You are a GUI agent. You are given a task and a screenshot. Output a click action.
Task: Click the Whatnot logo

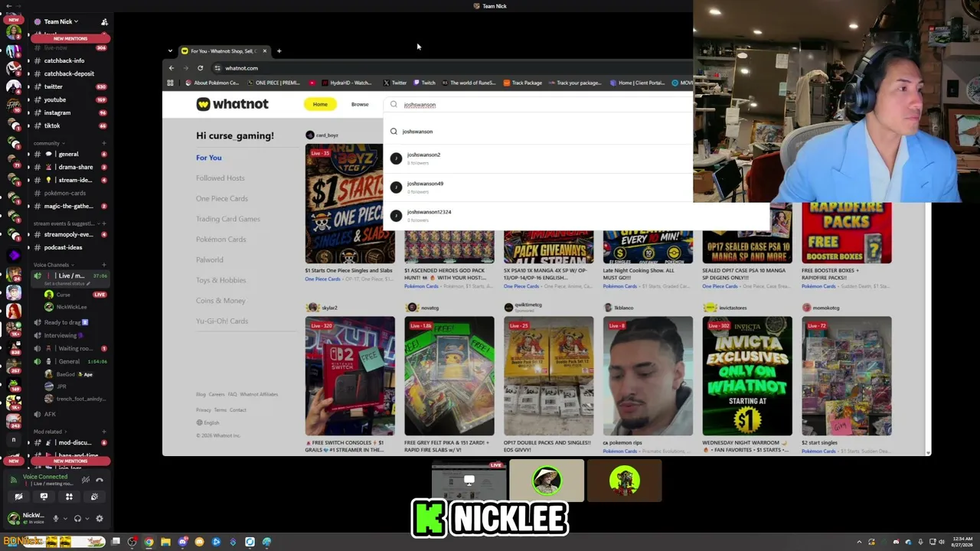232,104
